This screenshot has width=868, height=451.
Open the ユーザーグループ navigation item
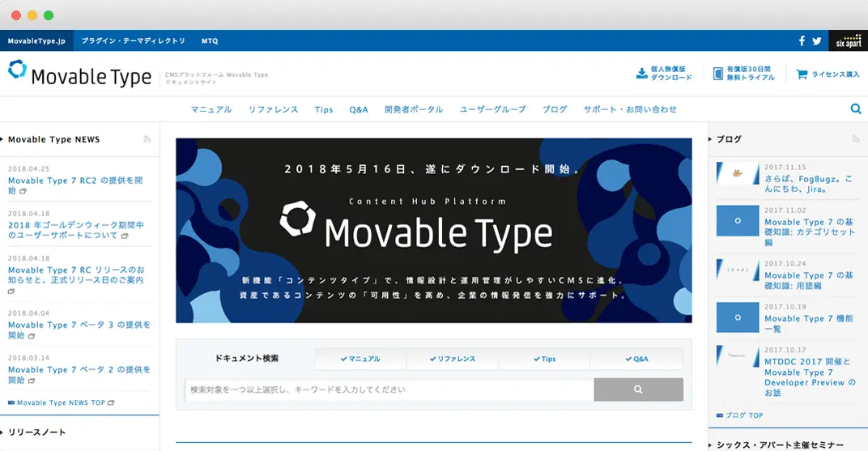tap(492, 109)
